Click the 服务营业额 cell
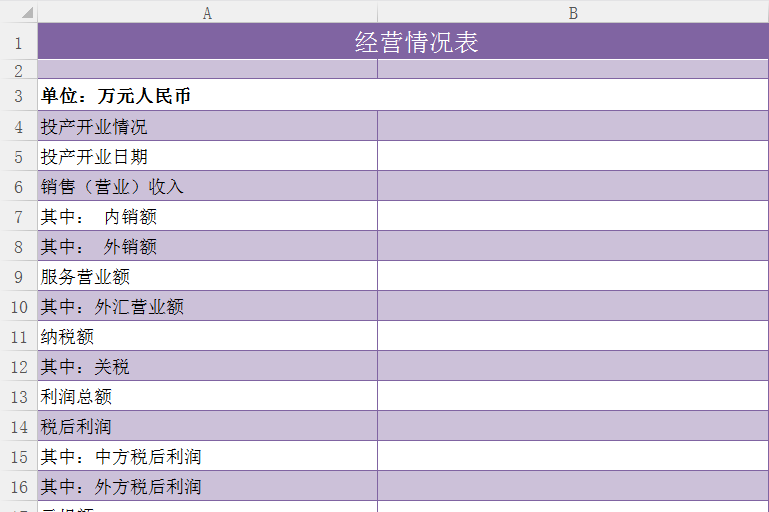769x512 pixels. tap(85, 277)
